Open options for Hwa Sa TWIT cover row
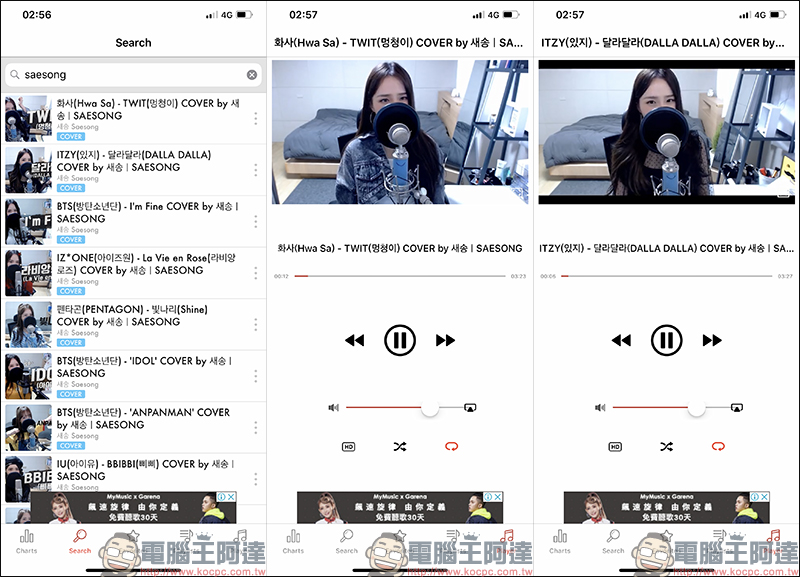This screenshot has height=577, width=800. tap(256, 119)
